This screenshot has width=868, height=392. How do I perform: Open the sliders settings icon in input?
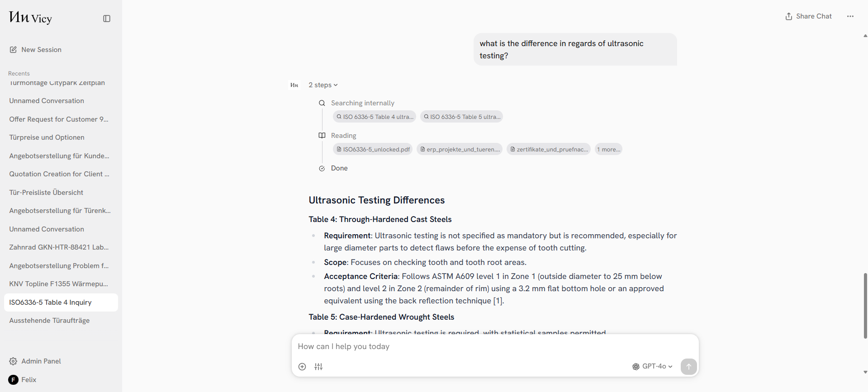318,367
